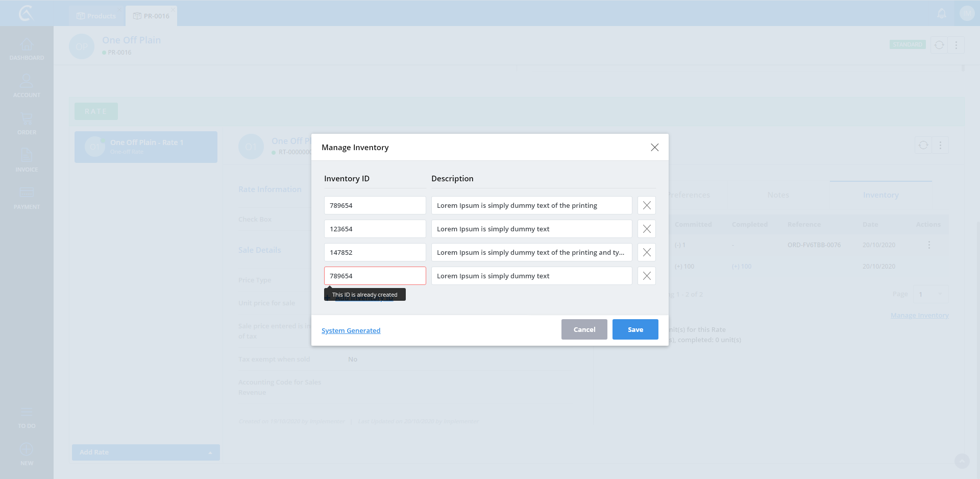
Task: Click the description field for ID 147852
Action: [x=531, y=252]
